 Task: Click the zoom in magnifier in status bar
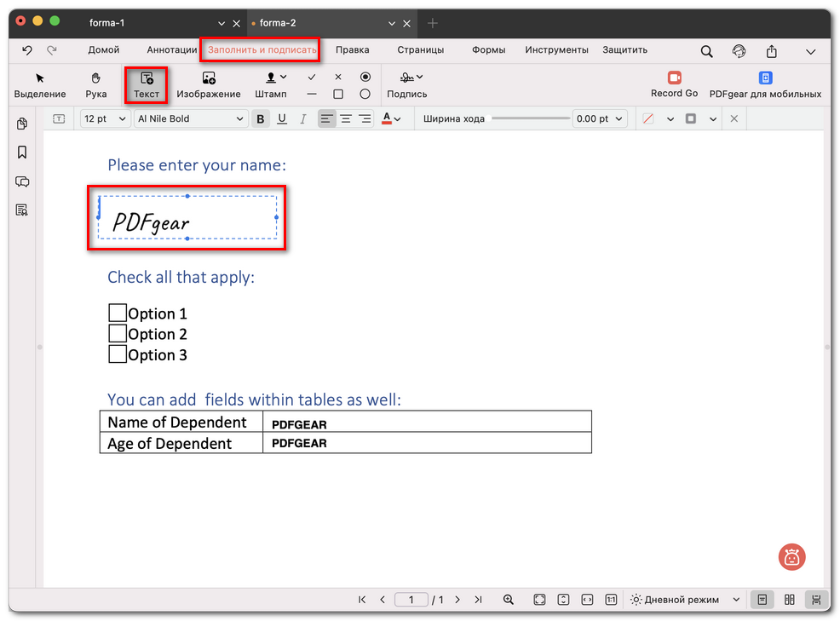point(509,600)
